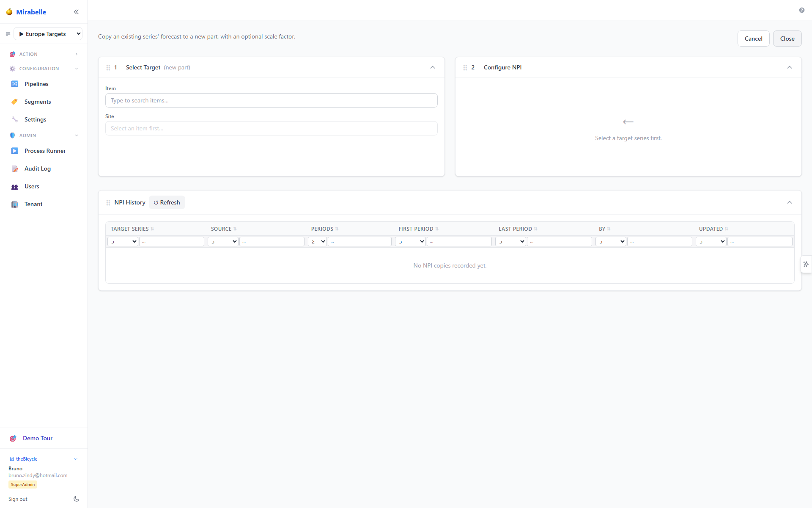
Task: Click Sign out
Action: 18,499
